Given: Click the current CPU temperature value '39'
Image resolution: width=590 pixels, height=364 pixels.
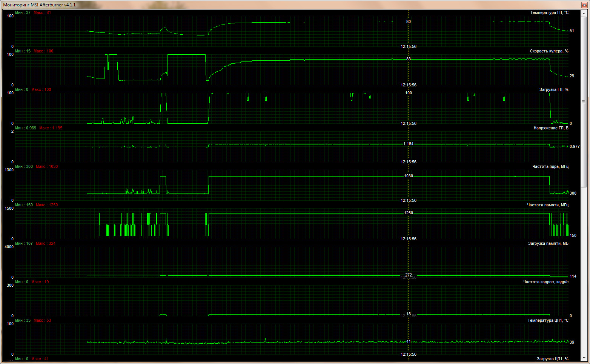Looking at the screenshot, I should point(572,342).
